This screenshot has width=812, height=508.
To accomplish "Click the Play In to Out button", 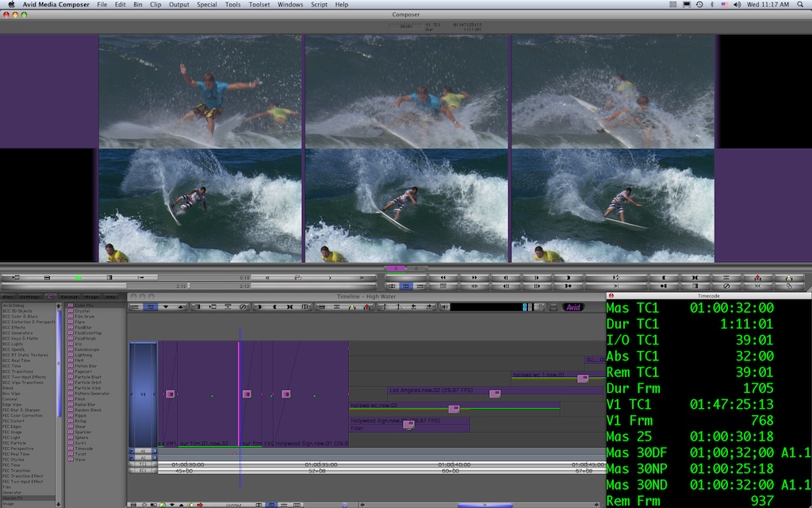I will 615,286.
